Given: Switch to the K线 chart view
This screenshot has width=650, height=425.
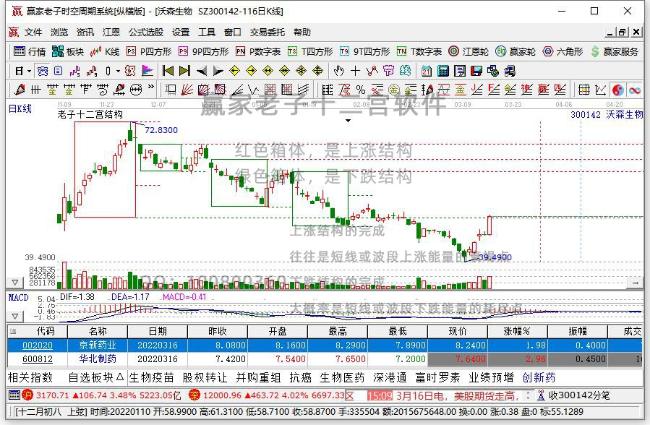Looking at the screenshot, I should 105,51.
